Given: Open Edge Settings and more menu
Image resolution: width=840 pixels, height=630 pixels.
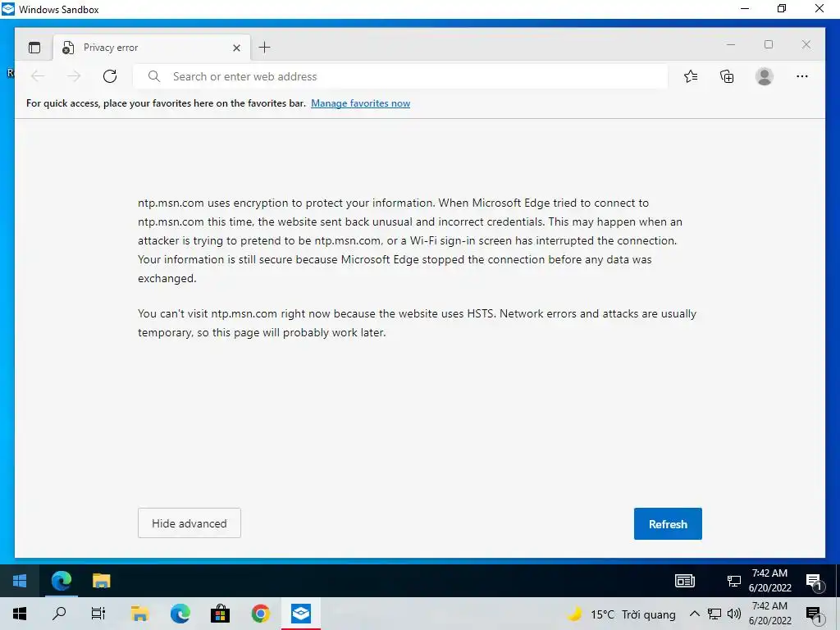Looking at the screenshot, I should coord(802,76).
